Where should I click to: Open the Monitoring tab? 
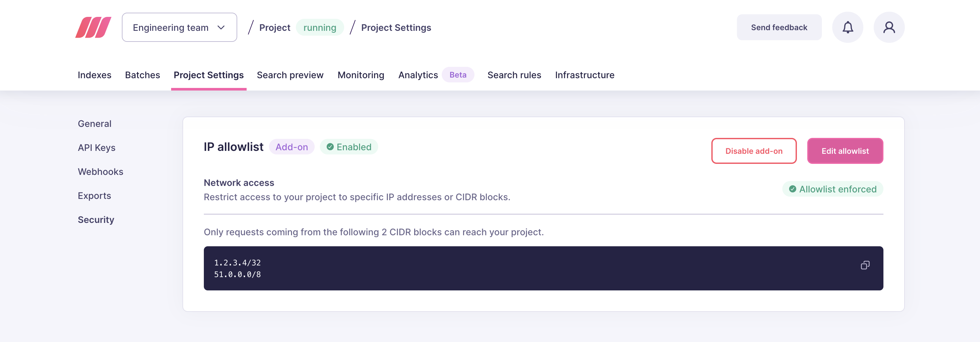(361, 75)
